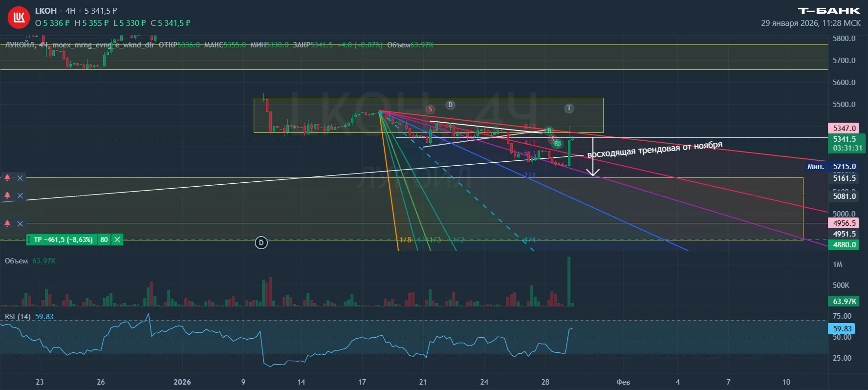Click the blue RSI value label 59.83
868x390 pixels.
[842, 329]
